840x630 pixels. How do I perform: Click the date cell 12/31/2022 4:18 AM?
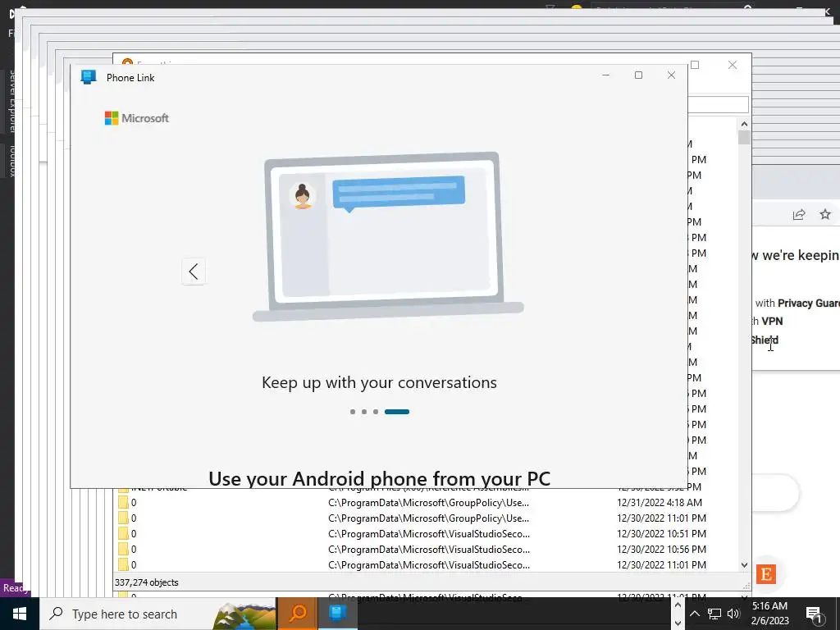[x=660, y=503]
